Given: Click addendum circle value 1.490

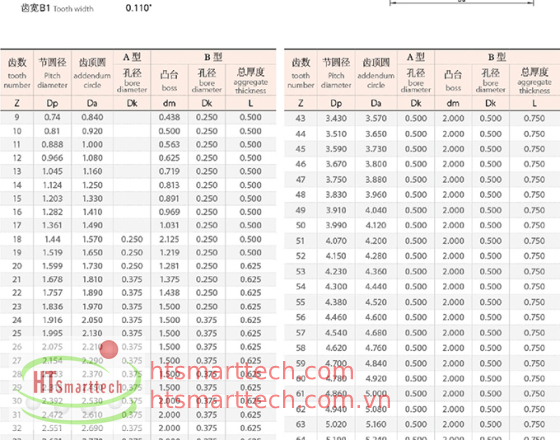Looking at the screenshot, I should click(92, 225).
